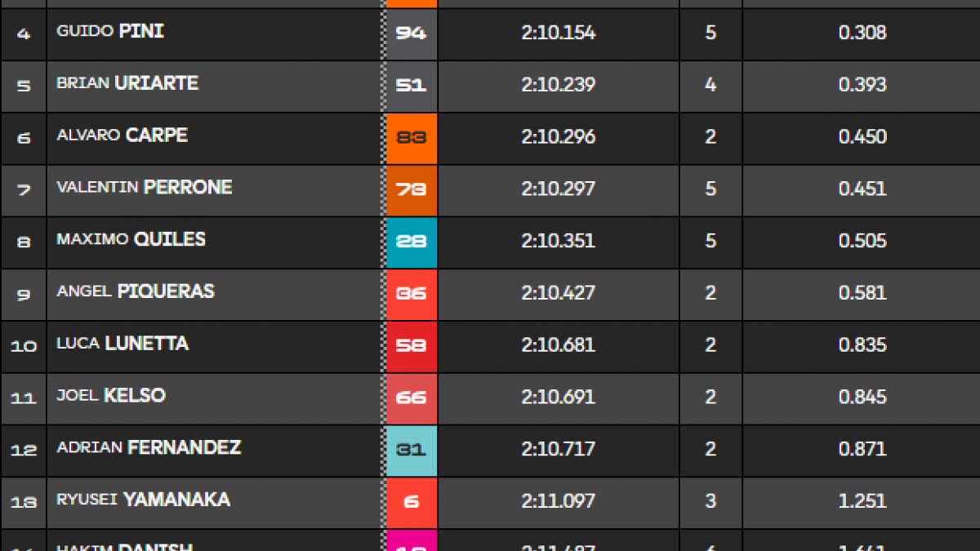
Task: Click the red number 36 badge
Action: [412, 293]
